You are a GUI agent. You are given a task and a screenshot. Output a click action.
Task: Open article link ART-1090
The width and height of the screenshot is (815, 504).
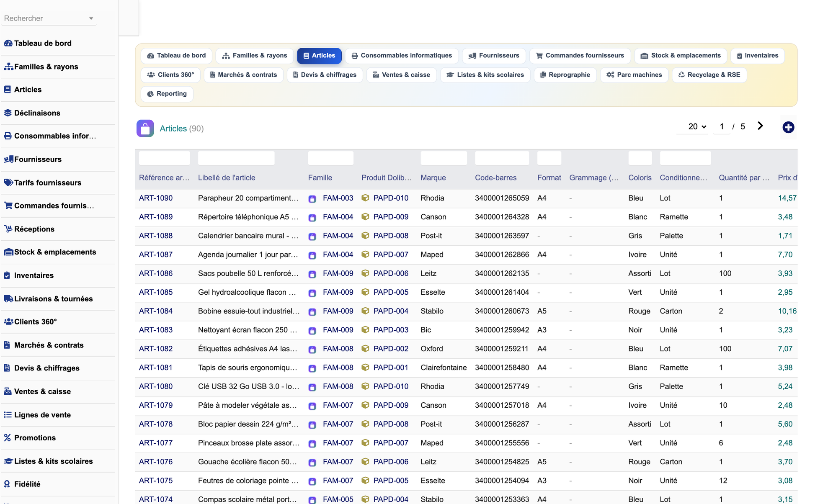tap(156, 198)
